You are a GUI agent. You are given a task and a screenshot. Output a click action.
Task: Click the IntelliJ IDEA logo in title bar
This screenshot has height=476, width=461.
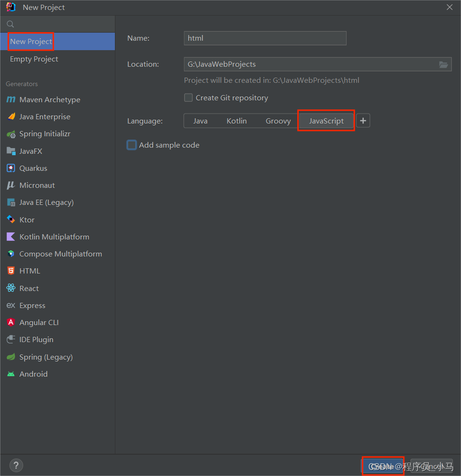[11, 7]
